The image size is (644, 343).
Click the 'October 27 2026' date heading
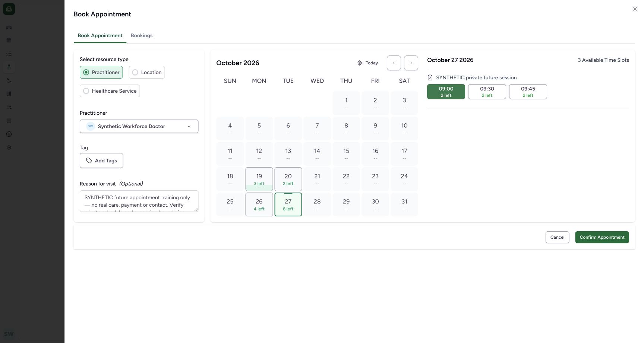tap(450, 60)
